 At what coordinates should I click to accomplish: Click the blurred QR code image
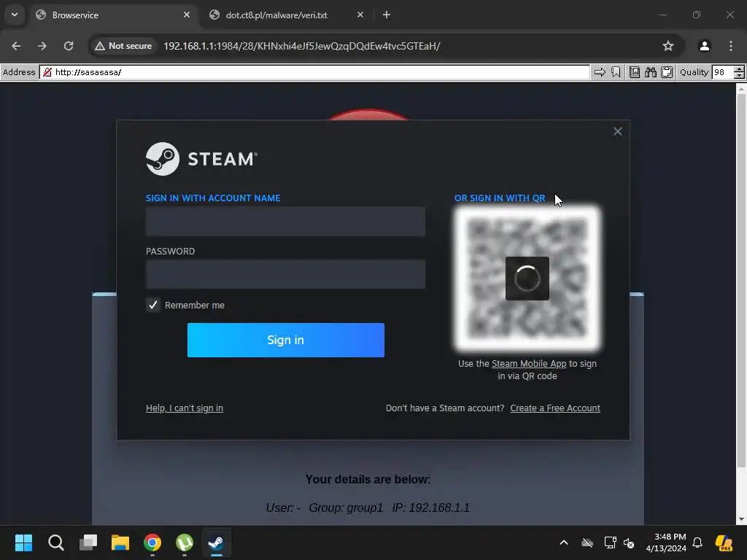[x=527, y=279]
